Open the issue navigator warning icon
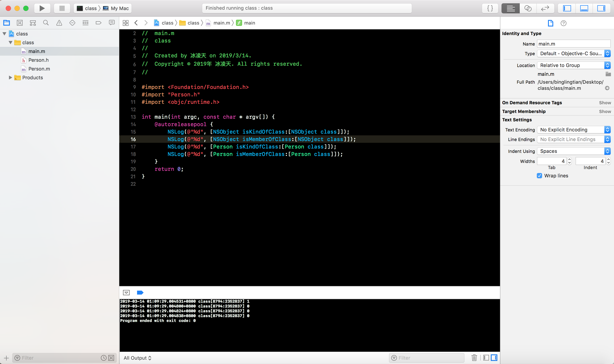The image size is (614, 364). coord(59,23)
